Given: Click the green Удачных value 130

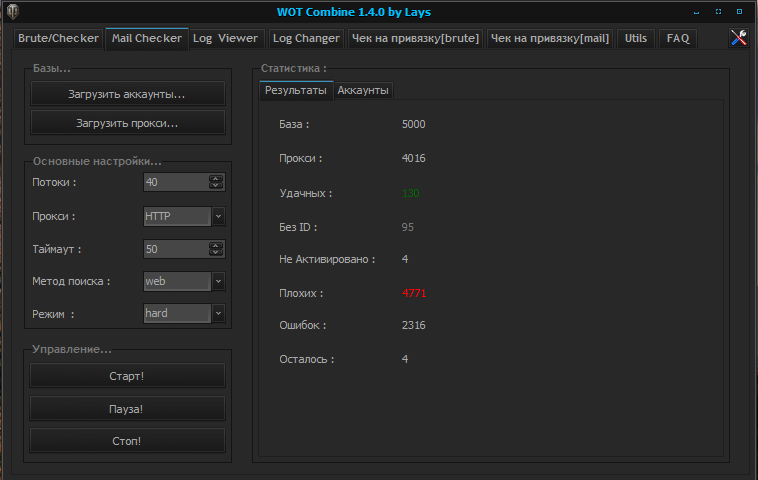Looking at the screenshot, I should click(x=410, y=193).
